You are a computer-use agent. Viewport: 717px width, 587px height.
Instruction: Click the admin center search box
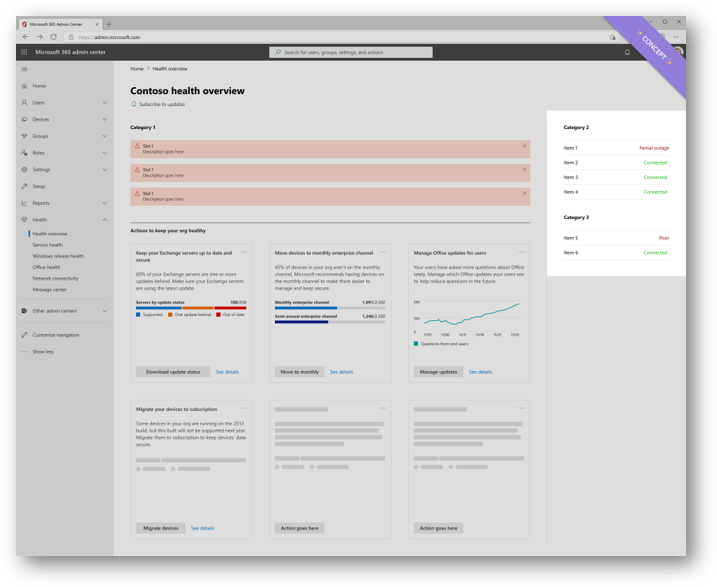point(351,52)
